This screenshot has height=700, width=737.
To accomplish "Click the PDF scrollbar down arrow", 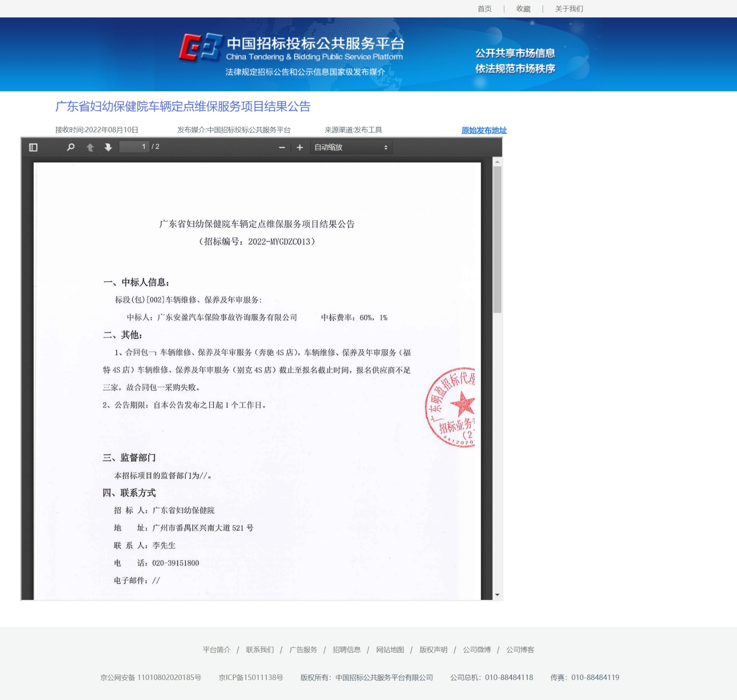I will 497,595.
